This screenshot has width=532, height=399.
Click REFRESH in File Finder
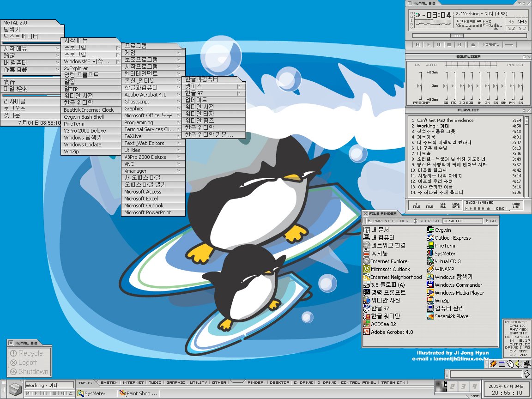click(426, 221)
